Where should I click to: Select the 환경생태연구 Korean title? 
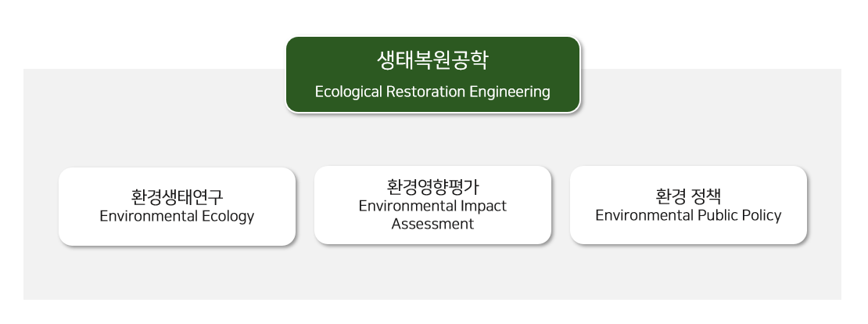click(178, 197)
